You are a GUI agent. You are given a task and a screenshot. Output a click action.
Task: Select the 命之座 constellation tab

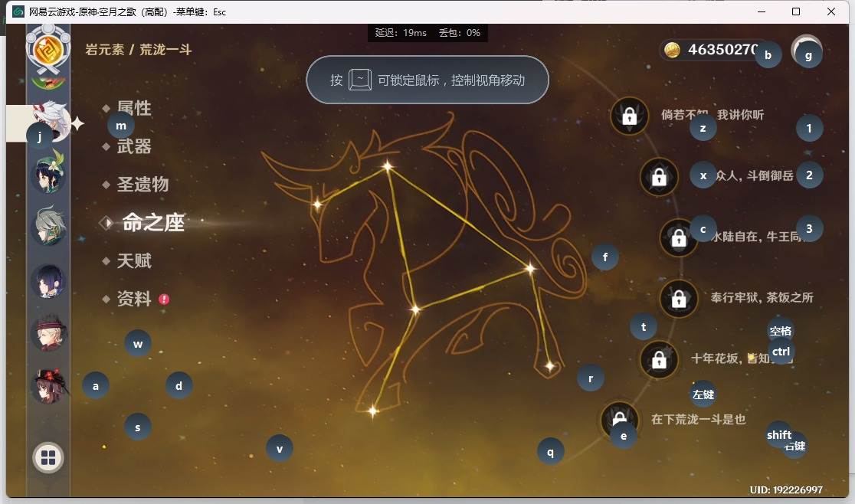pos(153,222)
